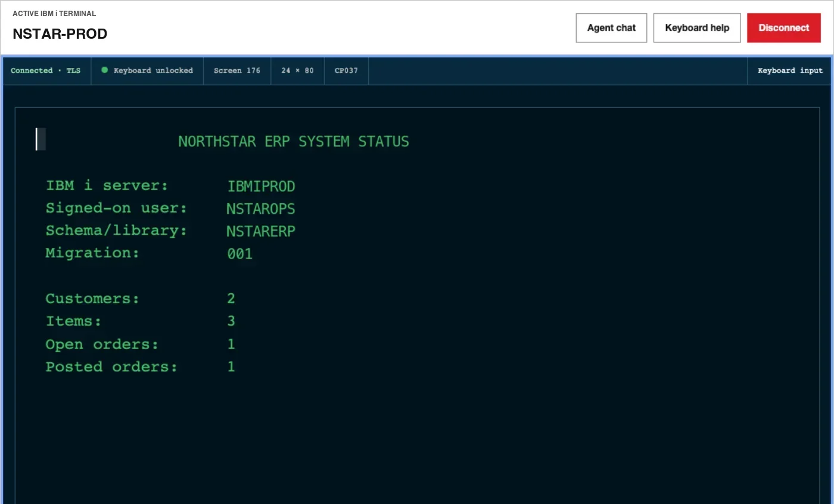Click the Open orders count value
This screenshot has width=834, height=504.
point(231,344)
